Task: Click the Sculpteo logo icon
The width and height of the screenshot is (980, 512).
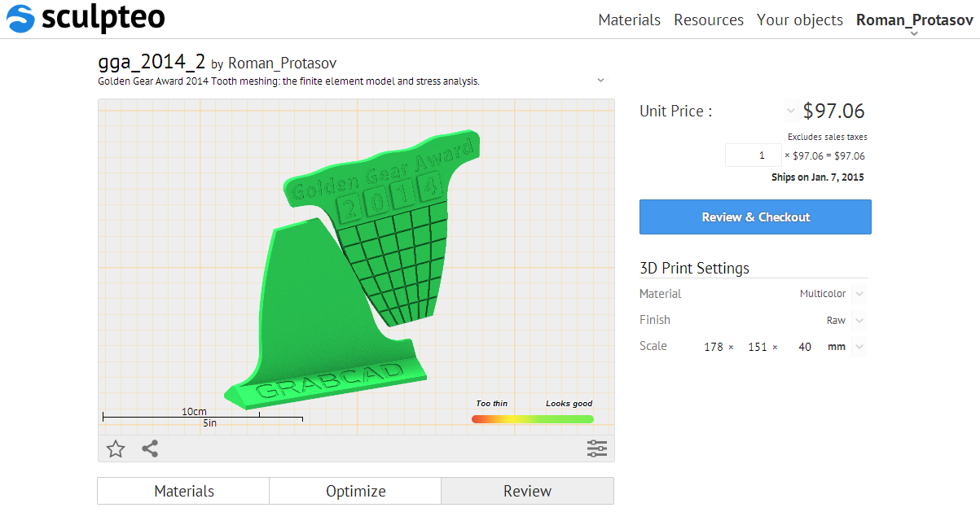Action: click(20, 19)
